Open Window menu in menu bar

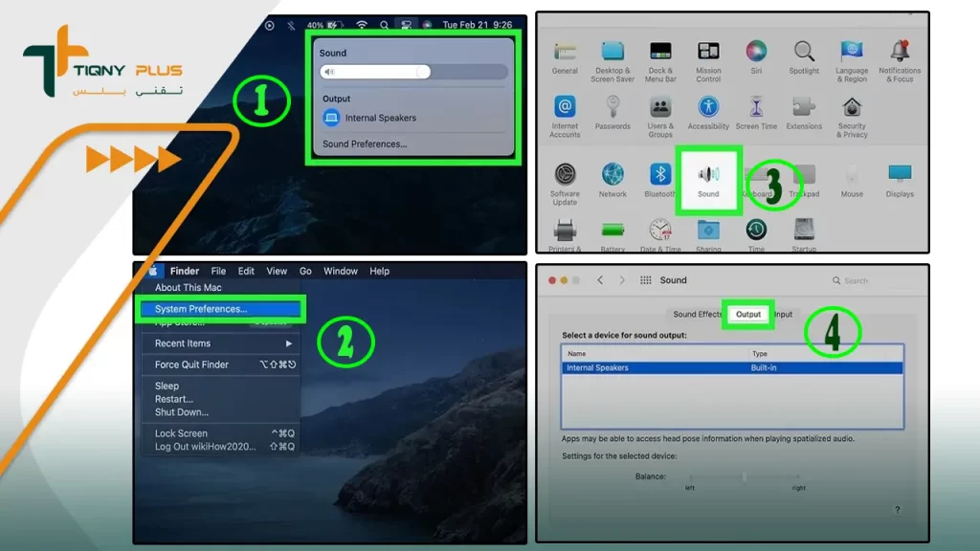pyautogui.click(x=340, y=271)
